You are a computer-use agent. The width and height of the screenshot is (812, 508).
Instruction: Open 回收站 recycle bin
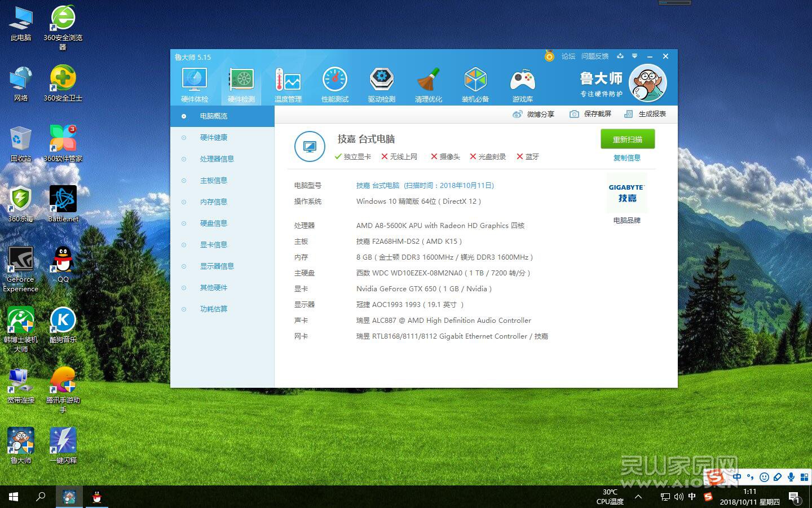click(x=21, y=144)
